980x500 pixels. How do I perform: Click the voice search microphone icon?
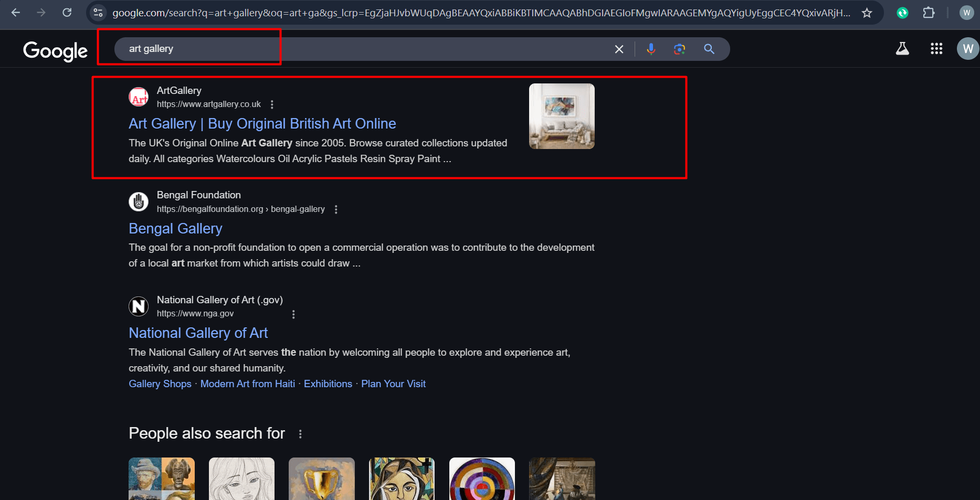click(x=651, y=49)
